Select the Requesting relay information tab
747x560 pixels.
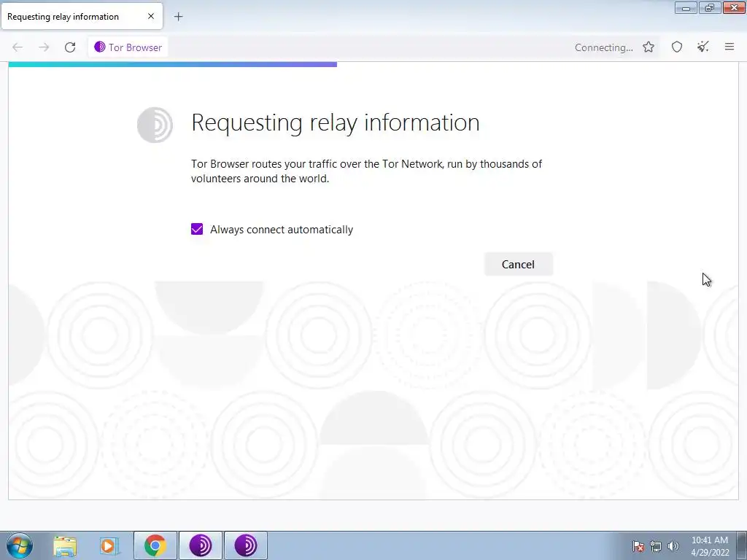82,16
